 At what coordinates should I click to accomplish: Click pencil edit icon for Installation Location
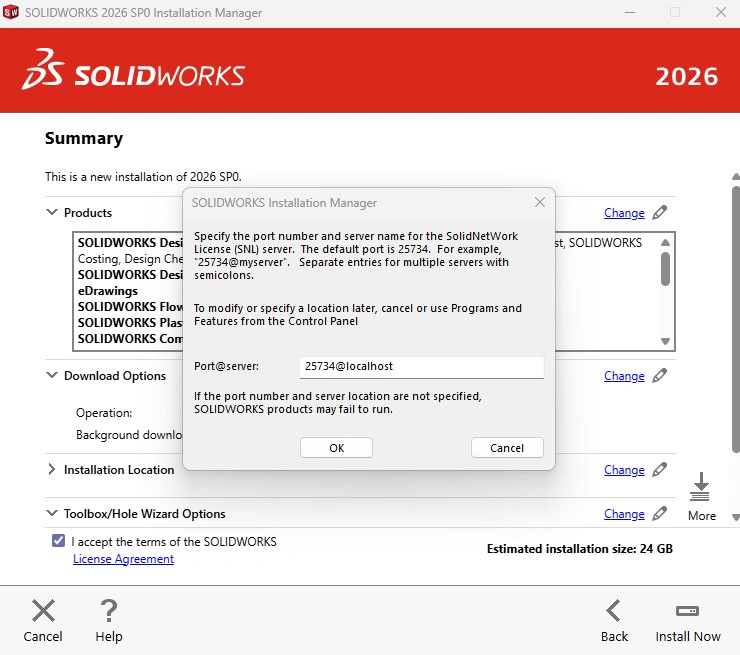[660, 470]
